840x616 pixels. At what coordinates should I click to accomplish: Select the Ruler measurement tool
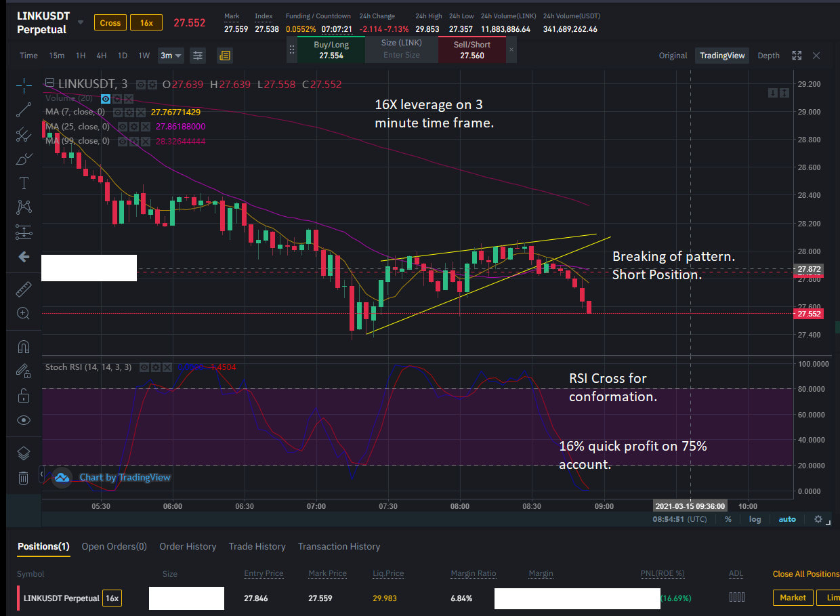(x=23, y=289)
